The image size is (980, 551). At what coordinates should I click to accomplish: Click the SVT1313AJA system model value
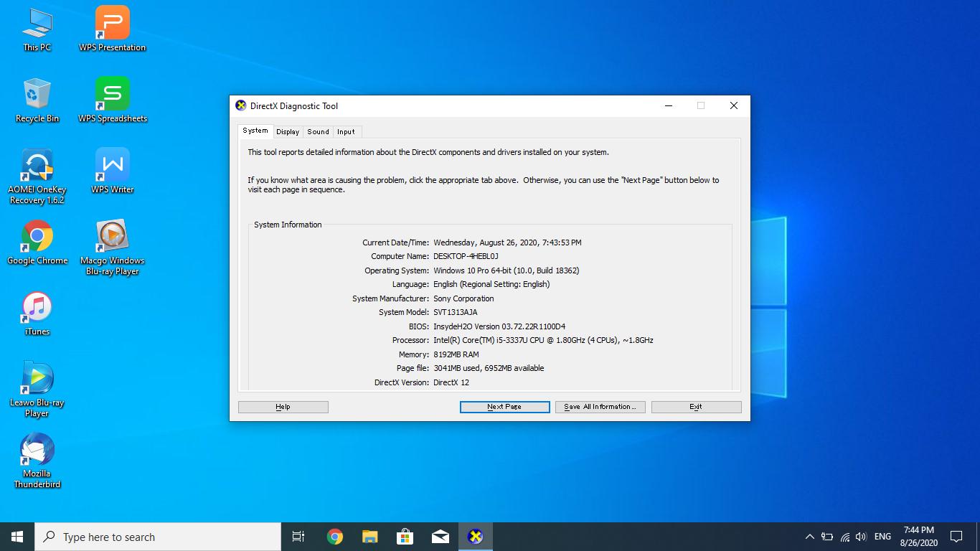pos(455,312)
